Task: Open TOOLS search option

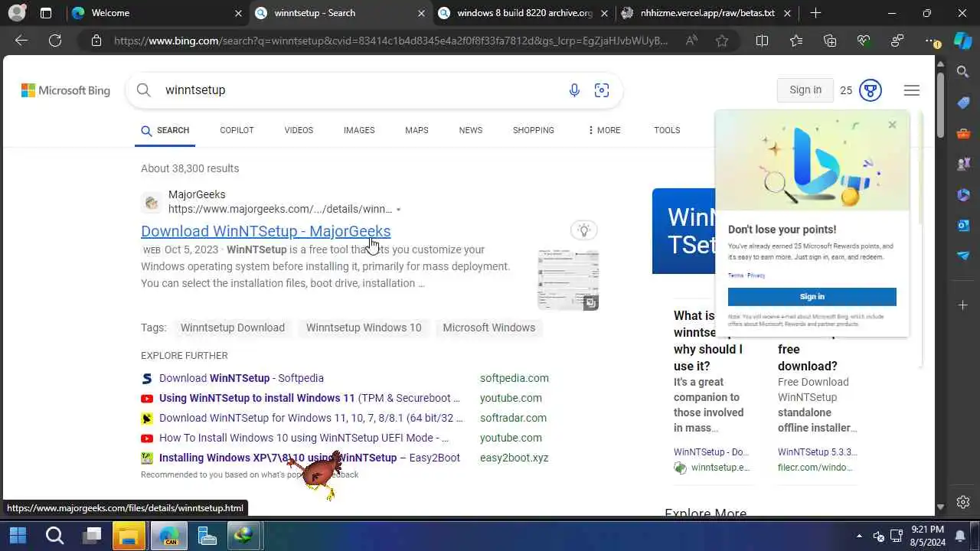Action: coord(667,130)
